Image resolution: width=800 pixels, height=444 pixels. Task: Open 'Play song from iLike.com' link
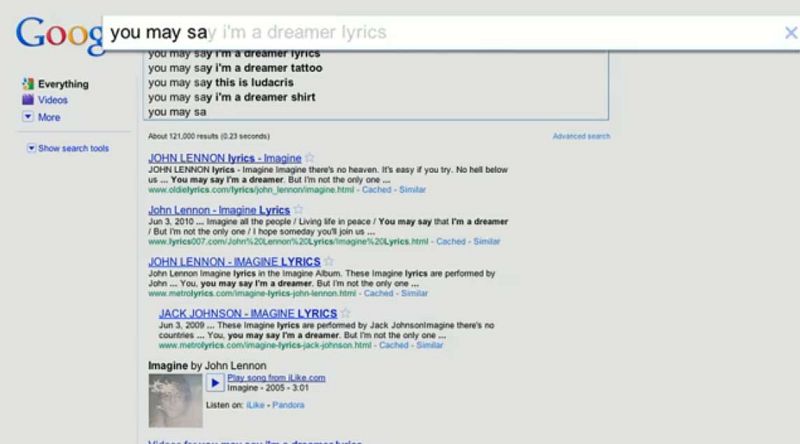pyautogui.click(x=276, y=377)
